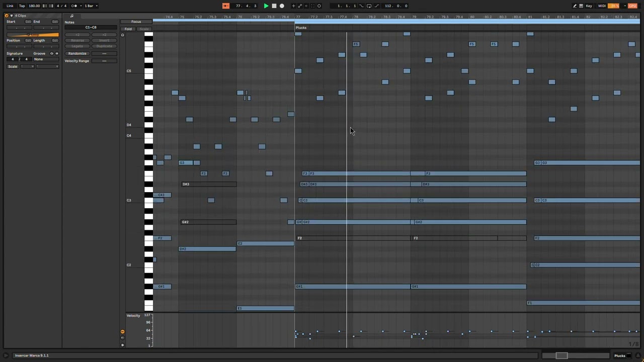Toggle the clip activator circle icon
644x362 pixels.
pos(7,16)
